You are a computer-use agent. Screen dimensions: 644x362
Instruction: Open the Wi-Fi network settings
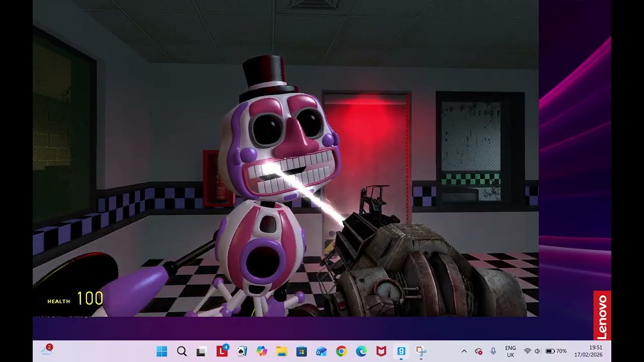click(x=527, y=351)
